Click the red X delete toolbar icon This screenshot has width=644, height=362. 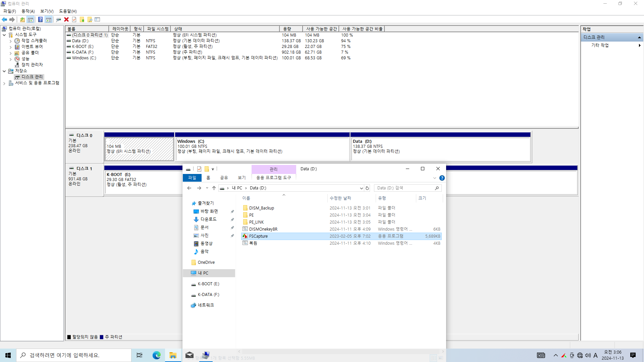66,19
